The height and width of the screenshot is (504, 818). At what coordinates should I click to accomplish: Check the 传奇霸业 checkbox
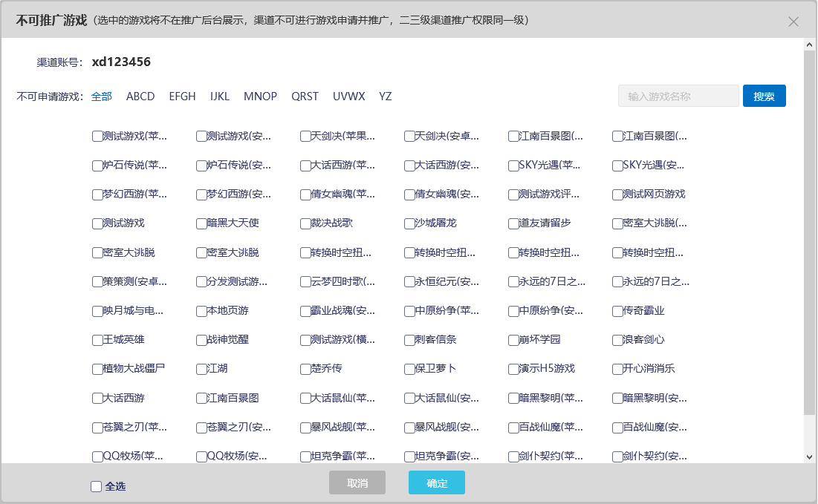coord(617,312)
